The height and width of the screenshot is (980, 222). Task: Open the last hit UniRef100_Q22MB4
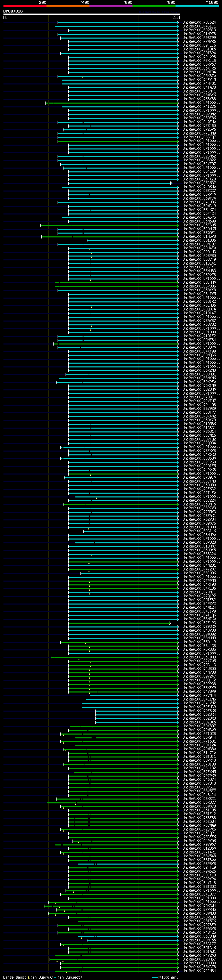[199, 971]
